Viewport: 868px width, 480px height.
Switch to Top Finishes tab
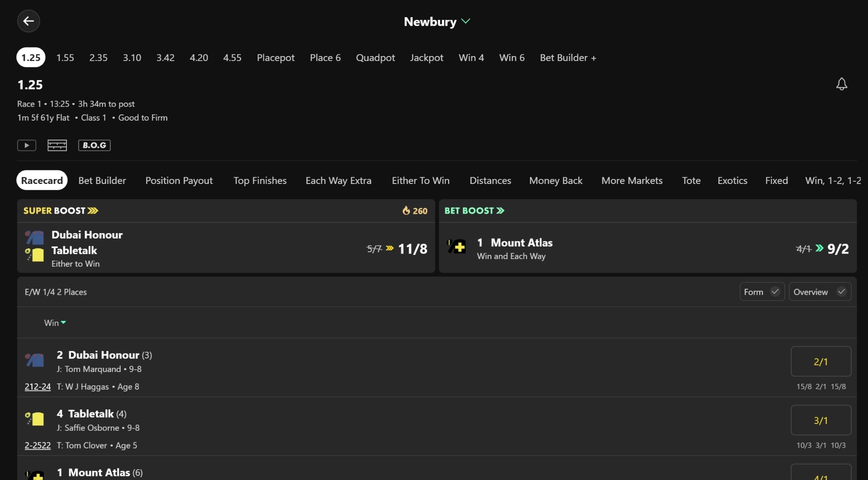click(x=260, y=180)
